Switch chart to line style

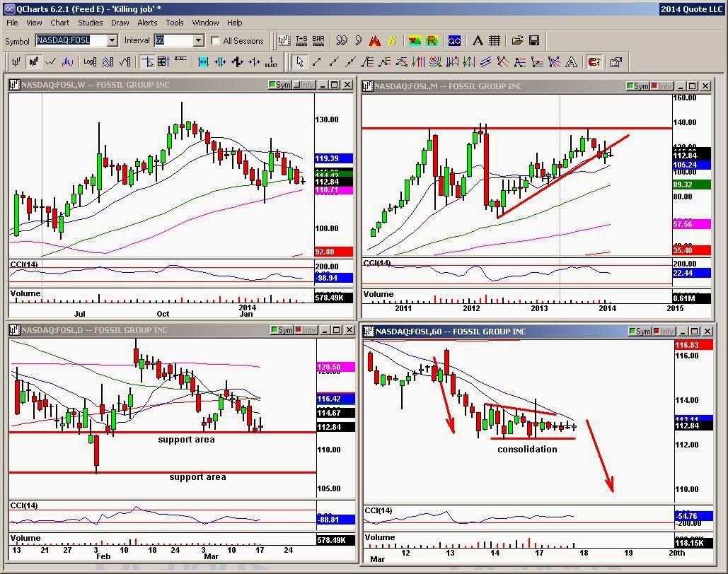[x=51, y=61]
